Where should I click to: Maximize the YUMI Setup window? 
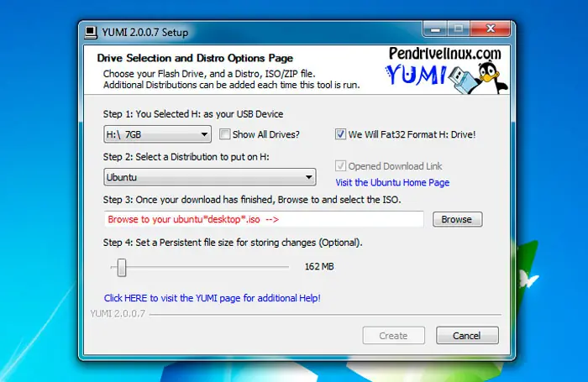(x=459, y=29)
